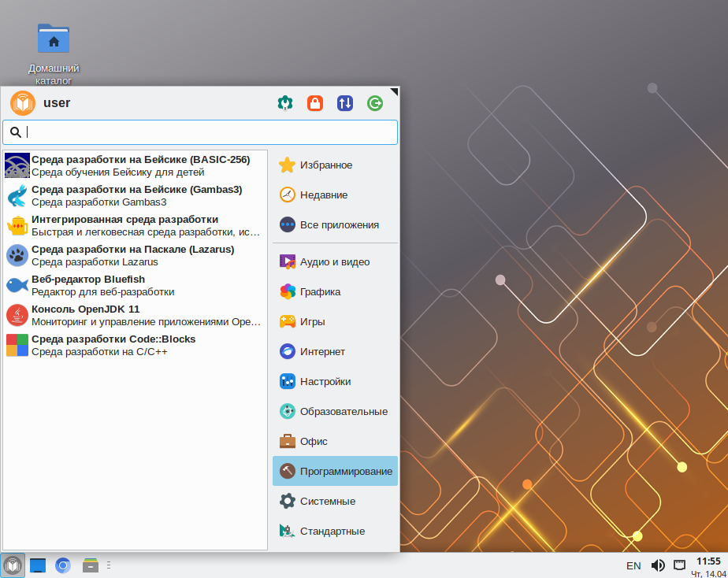This screenshot has height=578, width=728.
Task: Click inside the application search field
Action: pyautogui.click(x=200, y=132)
